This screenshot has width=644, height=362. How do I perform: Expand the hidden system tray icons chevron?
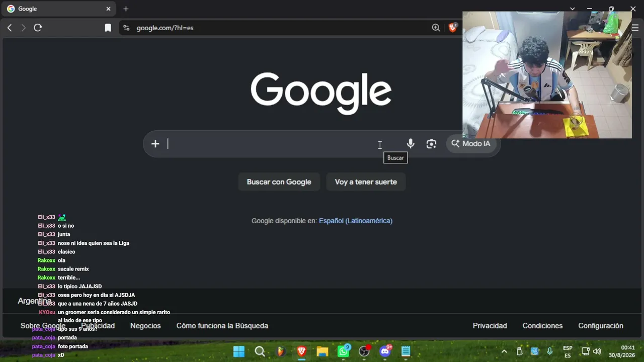504,351
